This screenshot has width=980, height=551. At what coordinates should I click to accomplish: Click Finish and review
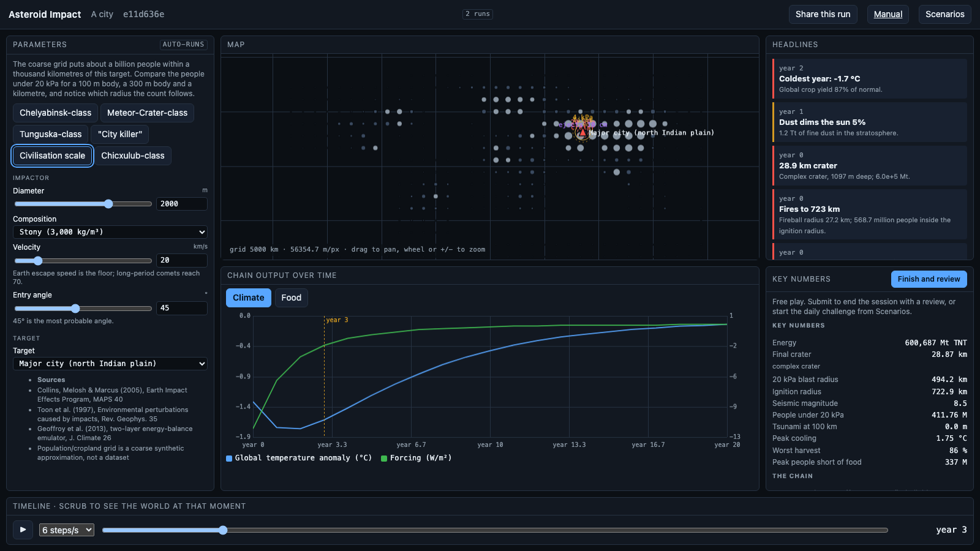(x=929, y=279)
